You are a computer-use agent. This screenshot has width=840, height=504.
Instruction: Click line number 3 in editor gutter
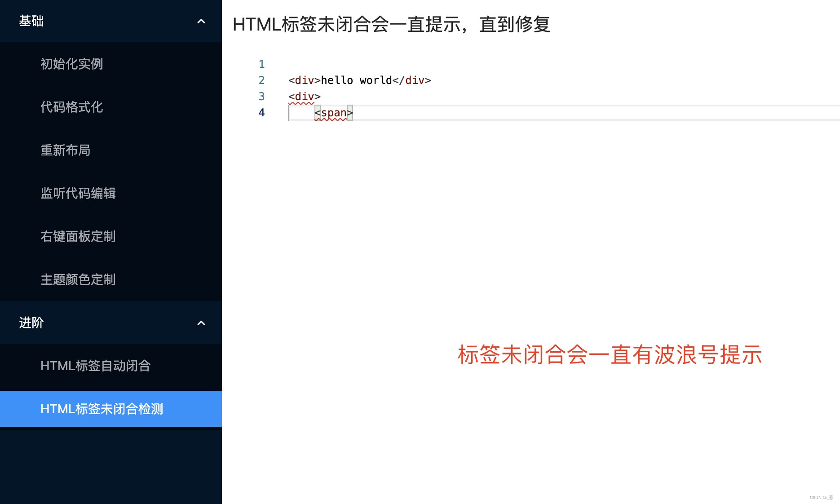pyautogui.click(x=261, y=97)
